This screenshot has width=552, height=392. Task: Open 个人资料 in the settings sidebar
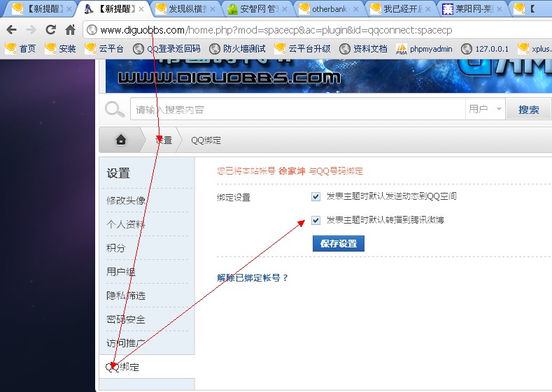[x=126, y=224]
